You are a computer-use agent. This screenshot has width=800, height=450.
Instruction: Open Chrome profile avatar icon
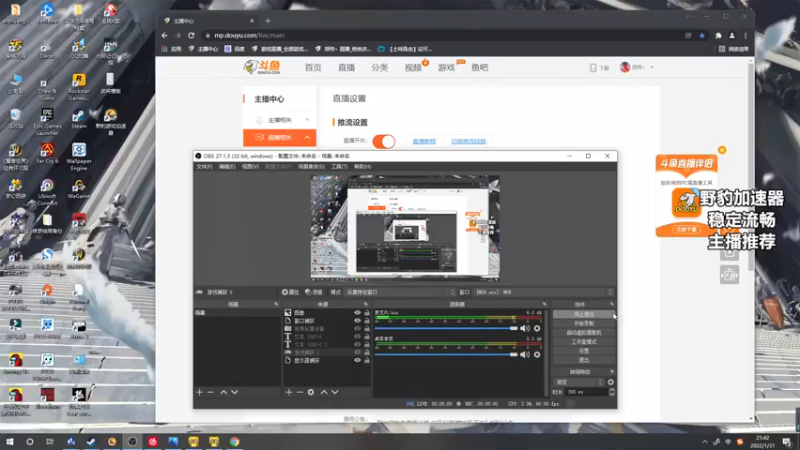(x=732, y=35)
